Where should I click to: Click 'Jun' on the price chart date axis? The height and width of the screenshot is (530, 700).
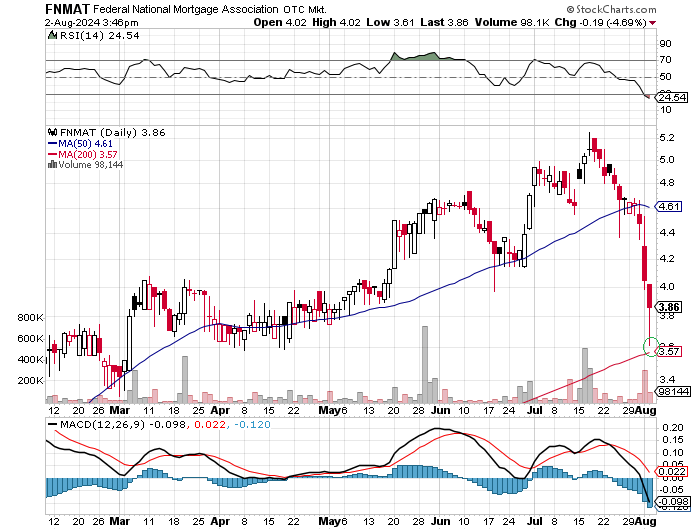441,410
